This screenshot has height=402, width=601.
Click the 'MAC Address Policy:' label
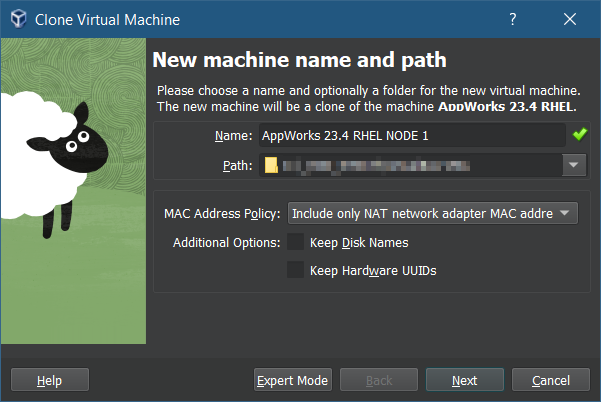tap(222, 214)
